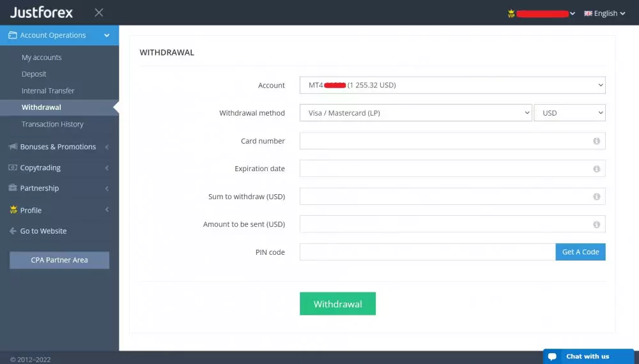Viewport: 639px width, 364px height.
Task: Click the WITHDRAWAL heading text
Action: click(167, 52)
